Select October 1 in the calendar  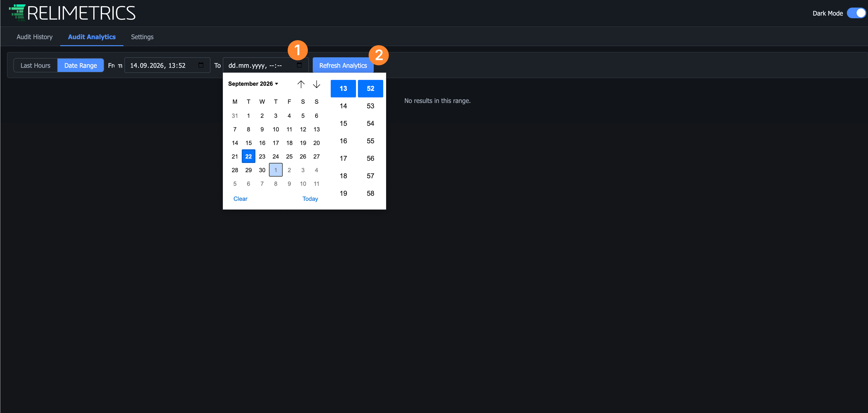(276, 170)
